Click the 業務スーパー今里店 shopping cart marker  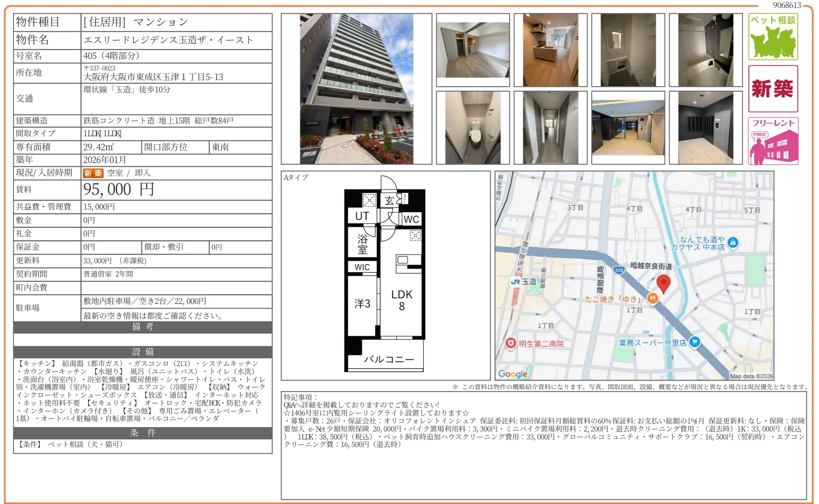[694, 342]
